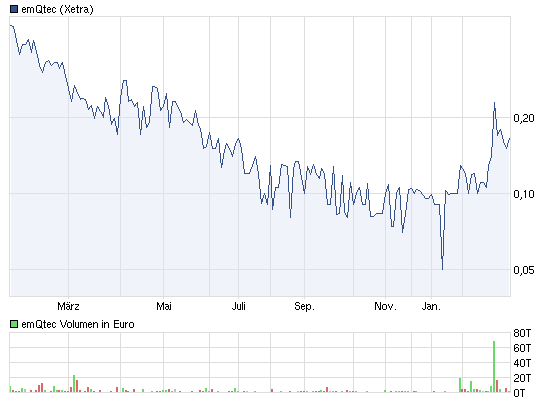
Task: Click the 0,10 price axis value
Action: 524,194
